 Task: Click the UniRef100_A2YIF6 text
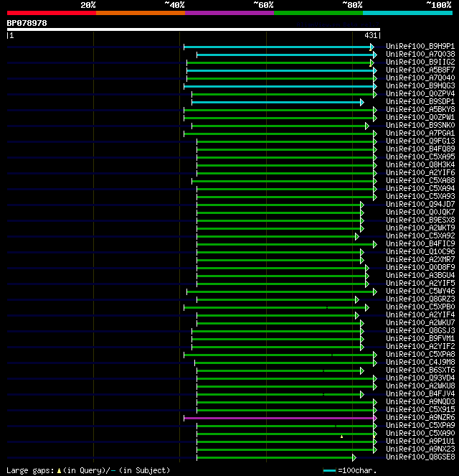click(420, 172)
